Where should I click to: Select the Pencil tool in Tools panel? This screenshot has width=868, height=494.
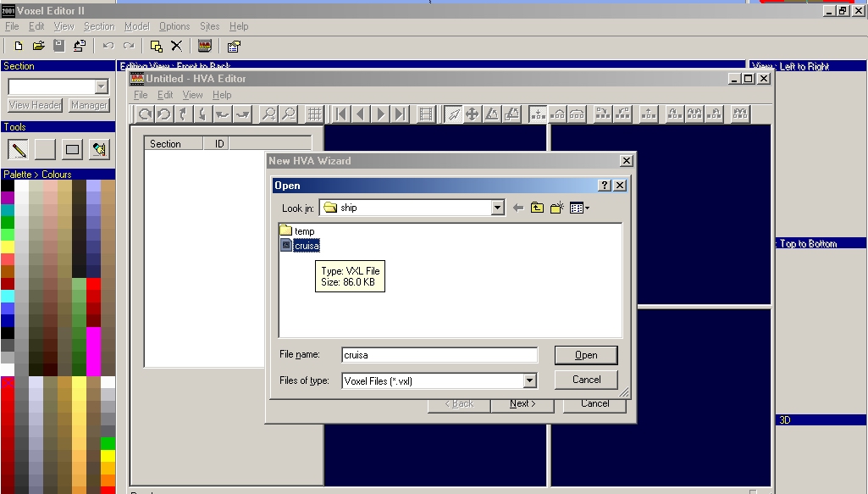pyautogui.click(x=19, y=149)
